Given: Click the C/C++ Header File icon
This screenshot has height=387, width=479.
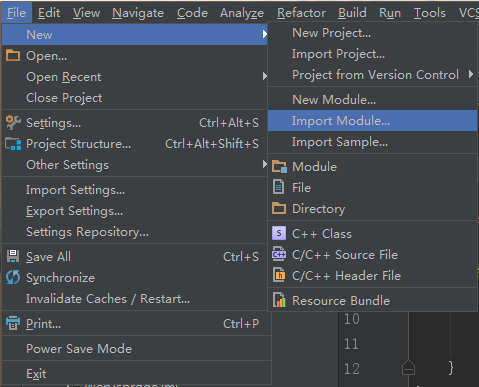Looking at the screenshot, I should 279,275.
